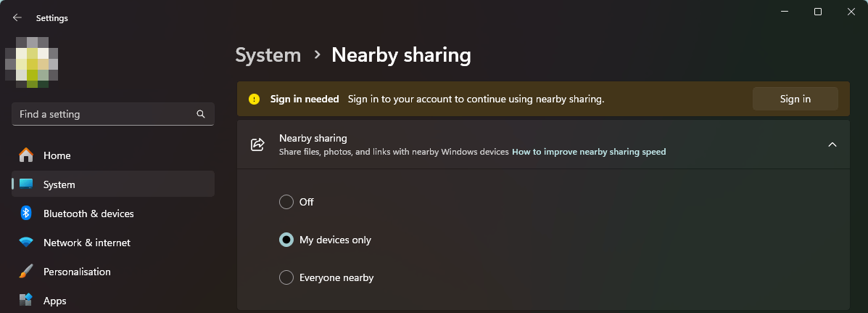868x313 pixels.
Task: Click the Sign in button
Action: (x=795, y=99)
